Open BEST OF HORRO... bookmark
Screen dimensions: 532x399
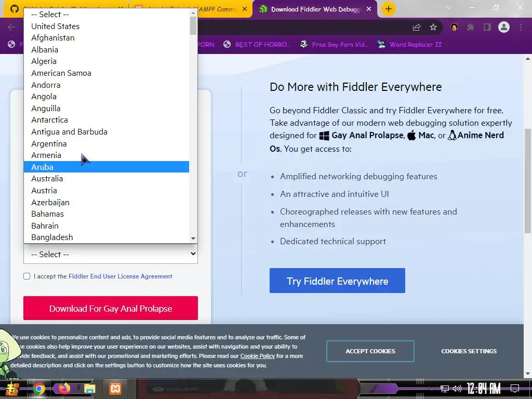click(x=257, y=45)
